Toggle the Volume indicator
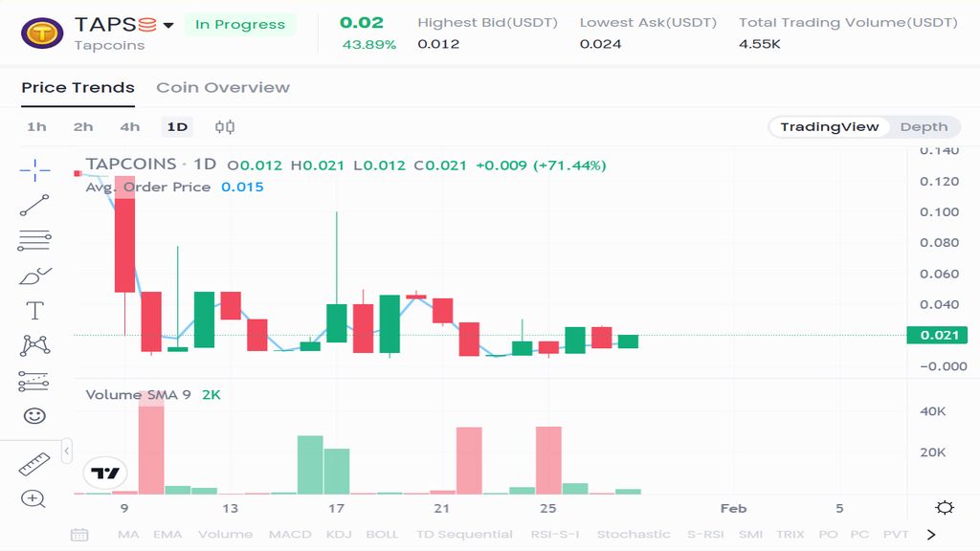The height and width of the screenshot is (551, 980). (226, 535)
